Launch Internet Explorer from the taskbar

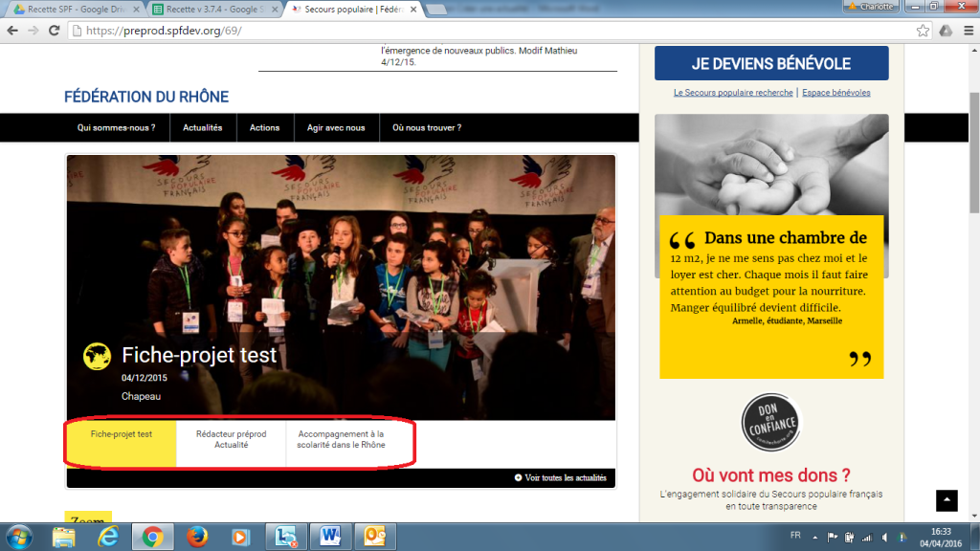tap(108, 537)
